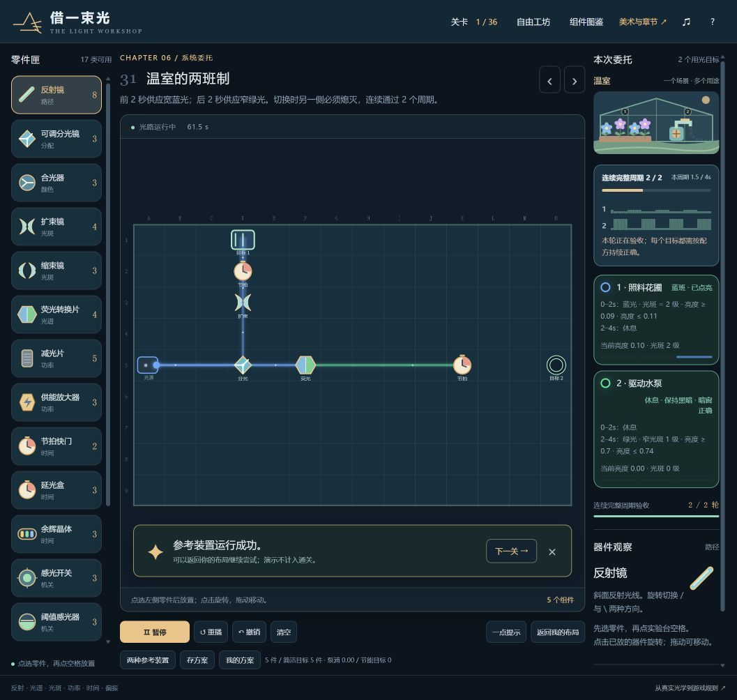Screen dimensions: 737x700
Task: Click the 下一关 button
Action: coord(511,551)
